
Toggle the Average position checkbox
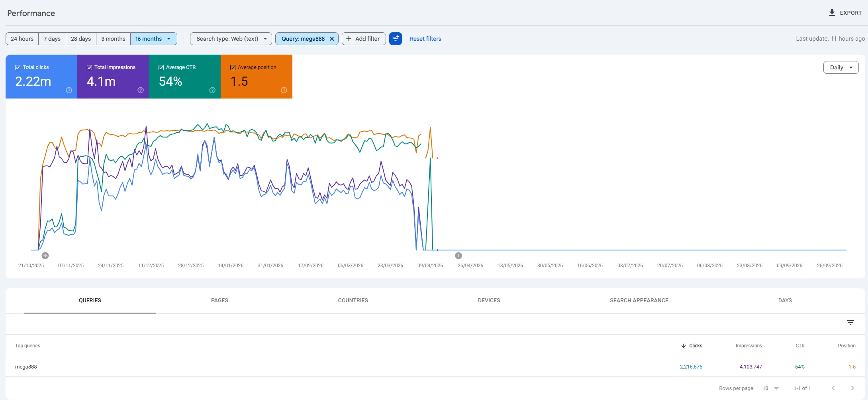[233, 67]
